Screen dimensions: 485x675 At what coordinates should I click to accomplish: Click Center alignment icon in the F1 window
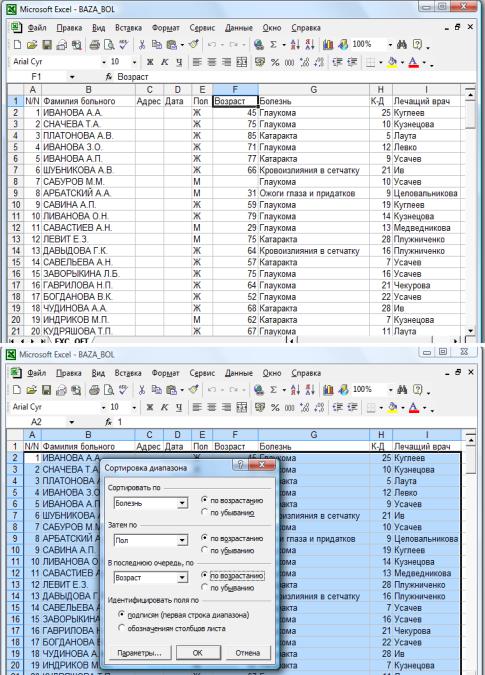(x=212, y=62)
